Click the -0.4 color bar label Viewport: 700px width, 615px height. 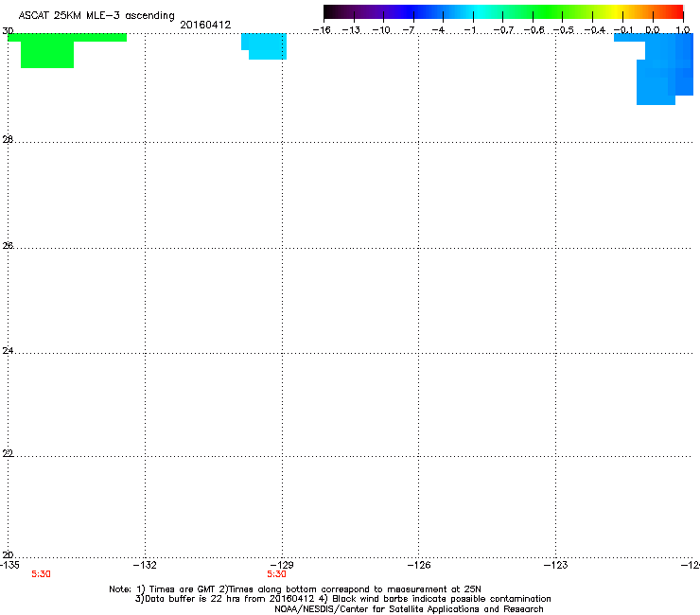[594, 30]
